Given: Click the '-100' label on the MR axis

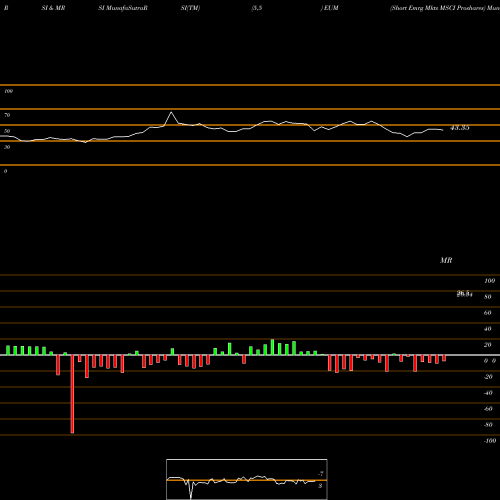Looking at the screenshot, I should coord(490,441).
